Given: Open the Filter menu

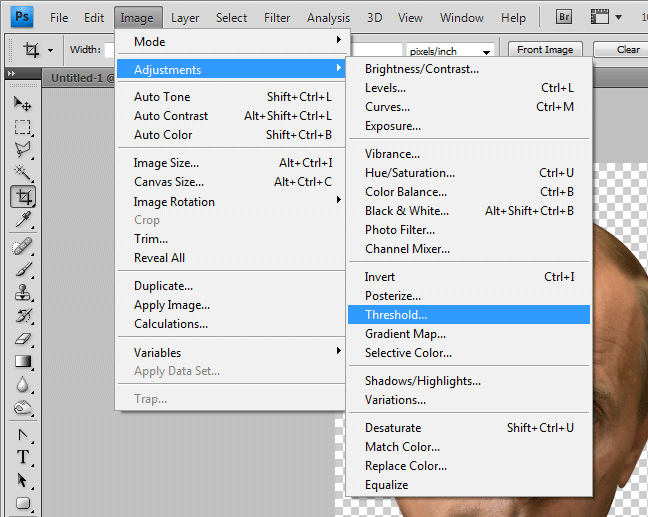Looking at the screenshot, I should click(277, 18).
